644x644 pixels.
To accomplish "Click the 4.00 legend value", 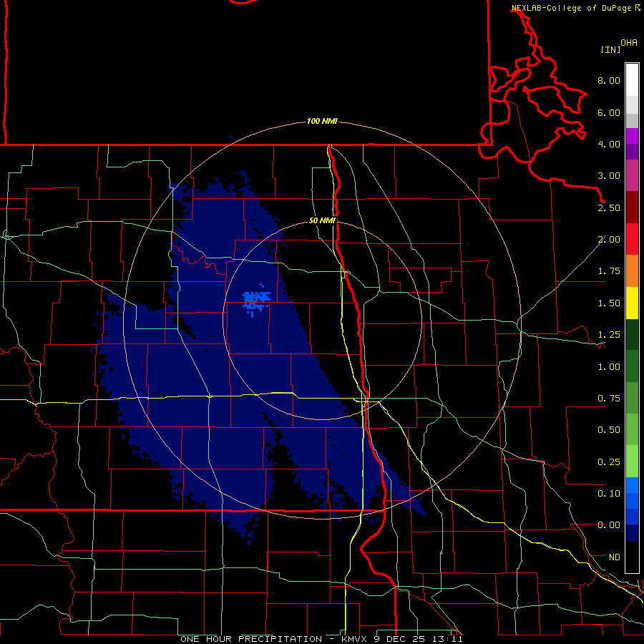I will pos(609,144).
